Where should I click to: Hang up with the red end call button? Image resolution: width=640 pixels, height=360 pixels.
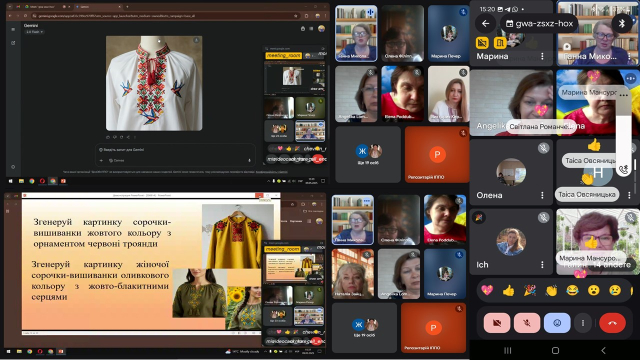(612, 323)
